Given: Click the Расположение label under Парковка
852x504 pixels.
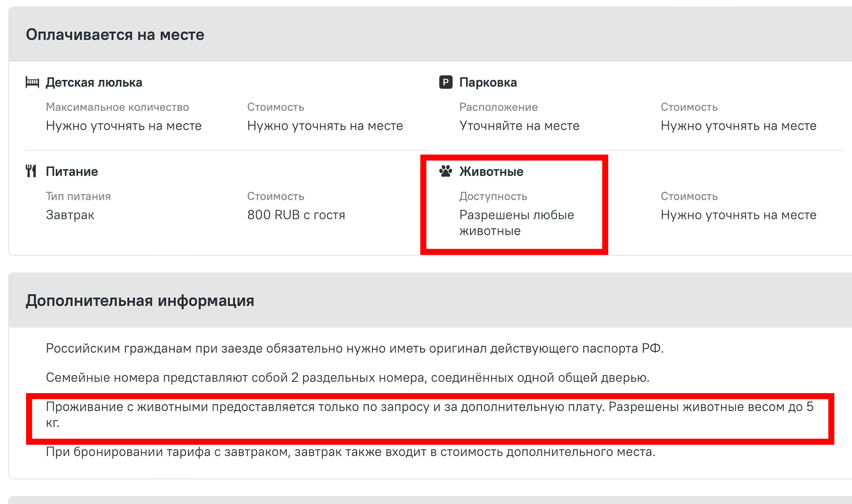Looking at the screenshot, I should [499, 107].
